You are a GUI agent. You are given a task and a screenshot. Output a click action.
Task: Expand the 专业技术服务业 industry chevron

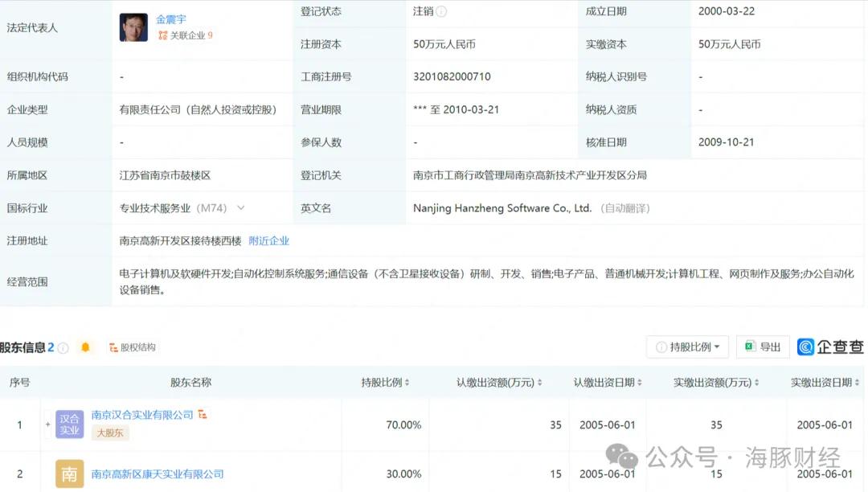coord(241,208)
